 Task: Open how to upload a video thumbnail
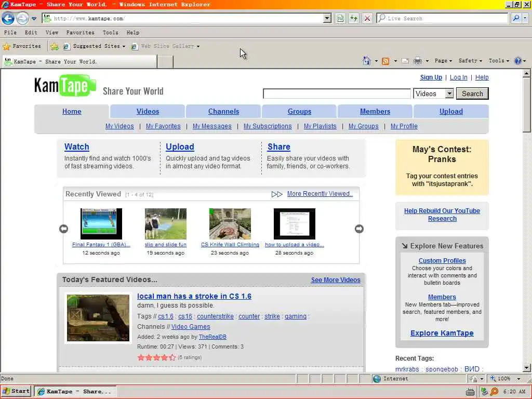tap(295, 224)
